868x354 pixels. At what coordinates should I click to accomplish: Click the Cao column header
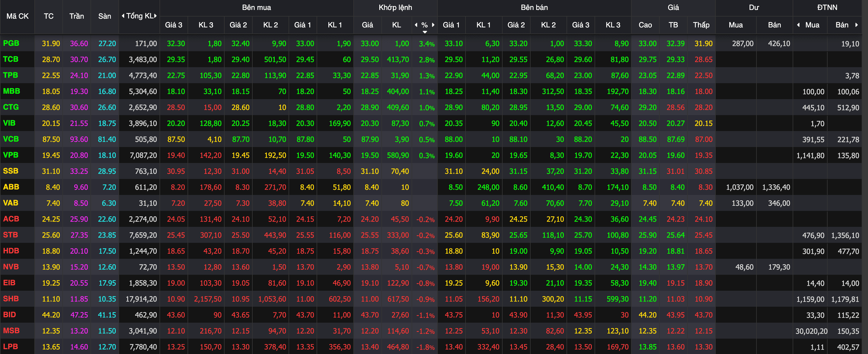(x=645, y=25)
